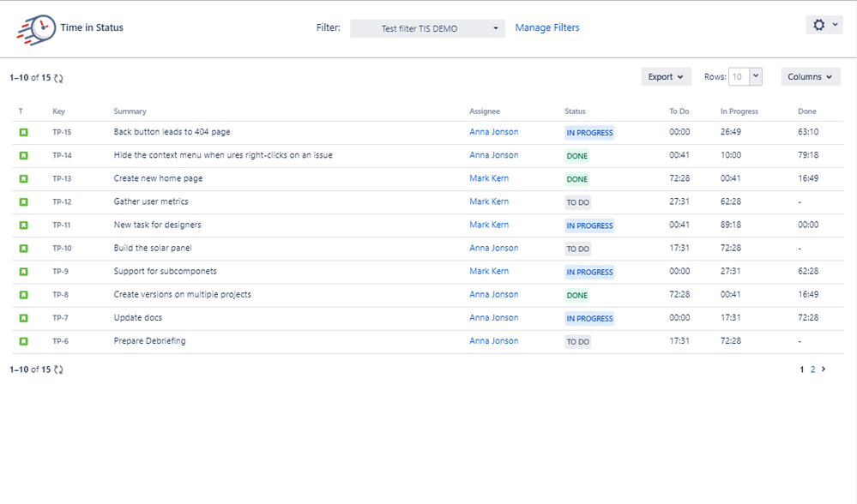The height and width of the screenshot is (504, 857).
Task: Click summary 'Support for subcomponets'
Action: pyautogui.click(x=165, y=271)
